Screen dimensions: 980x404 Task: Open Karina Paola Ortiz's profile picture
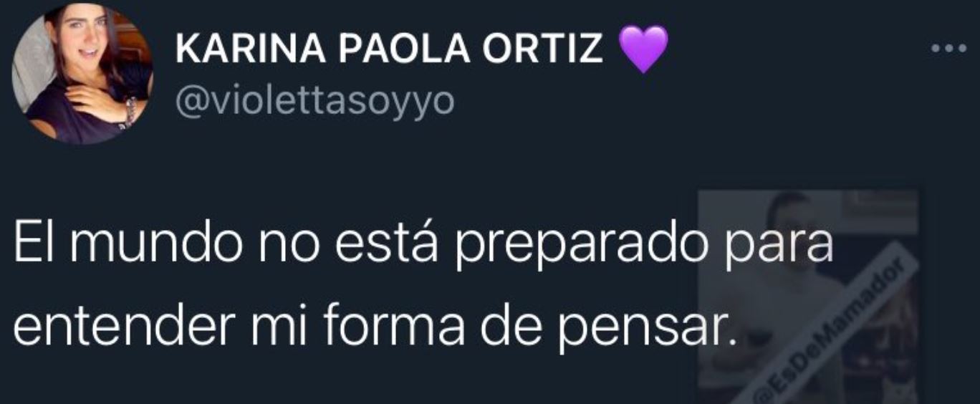coord(82,72)
